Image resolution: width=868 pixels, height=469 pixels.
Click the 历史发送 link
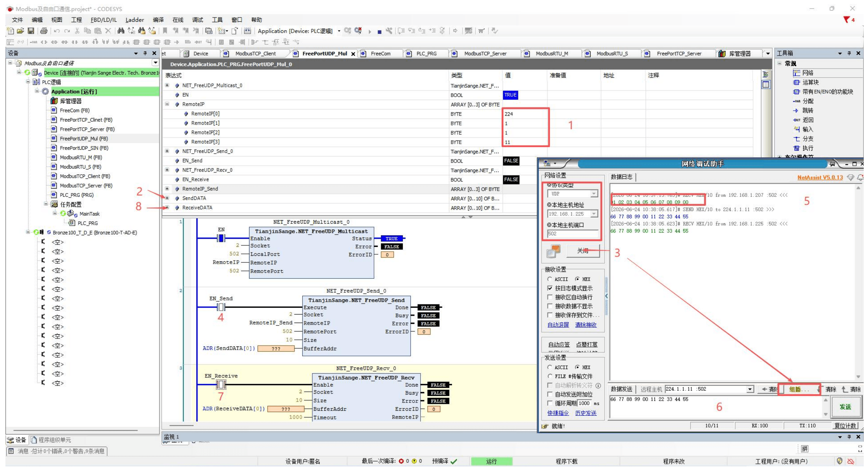[x=586, y=413]
